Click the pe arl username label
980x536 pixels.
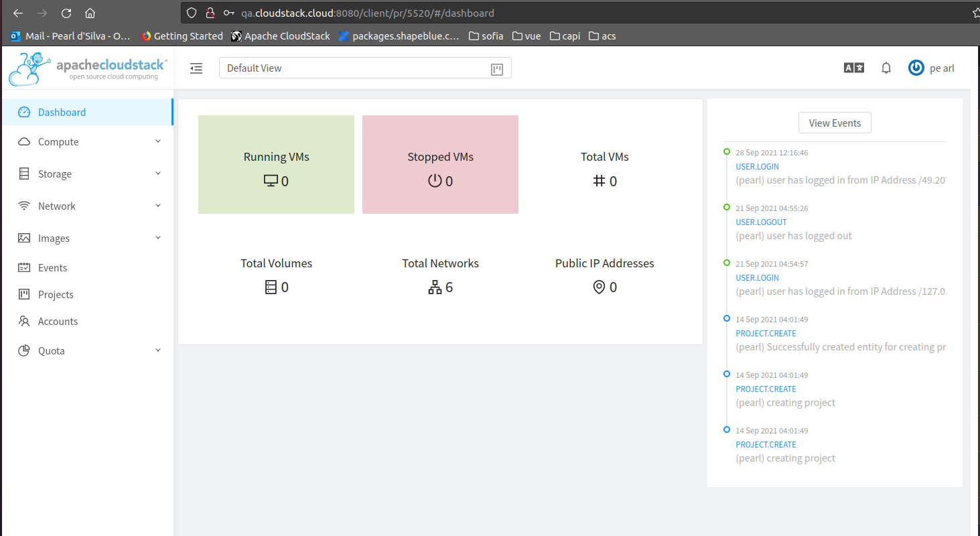942,68
